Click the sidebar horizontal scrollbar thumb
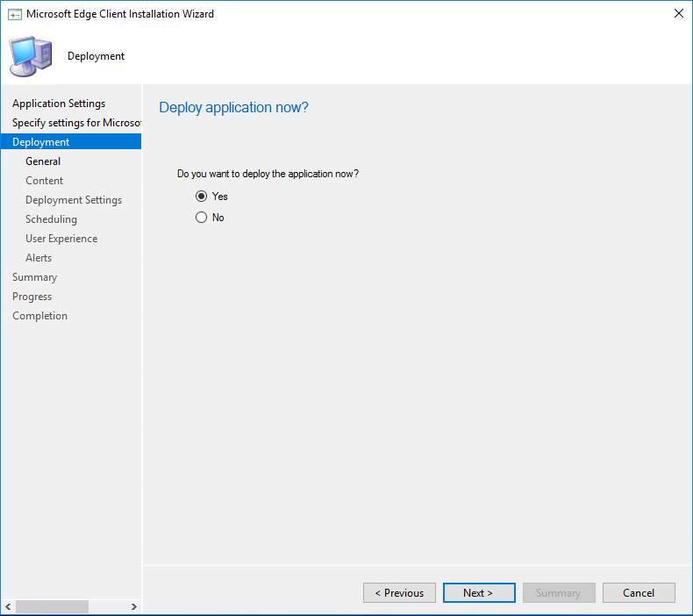Image resolution: width=693 pixels, height=616 pixels. 52,606
